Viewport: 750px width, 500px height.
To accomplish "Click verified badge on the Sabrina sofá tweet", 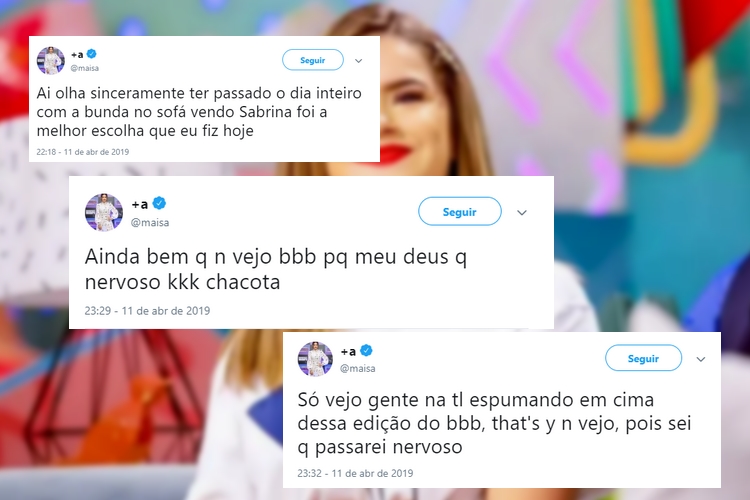I will click(92, 54).
